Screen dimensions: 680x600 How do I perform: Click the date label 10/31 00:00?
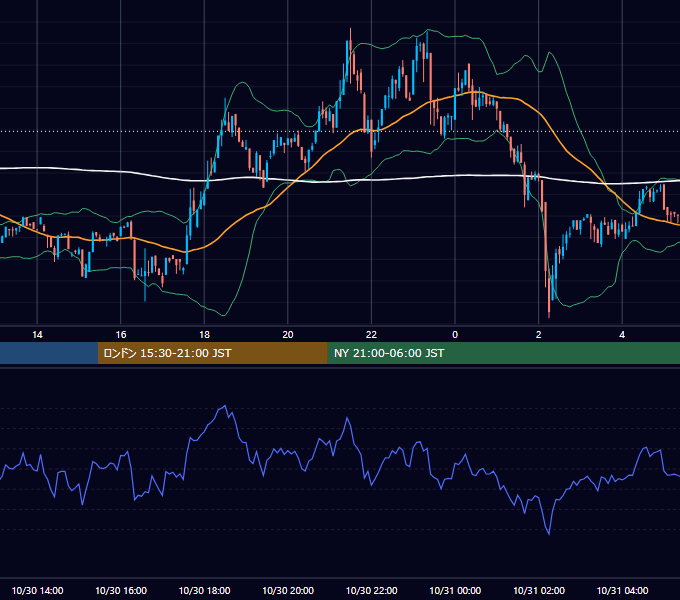455,590
